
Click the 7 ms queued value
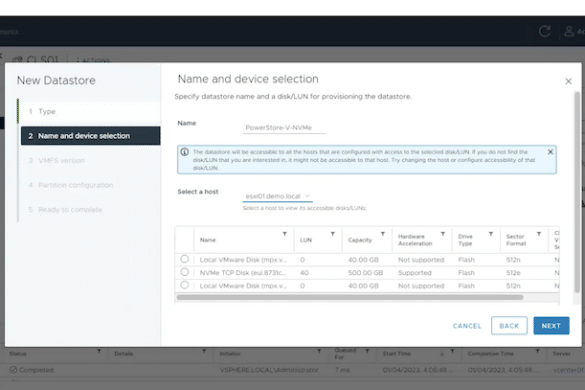(x=342, y=370)
